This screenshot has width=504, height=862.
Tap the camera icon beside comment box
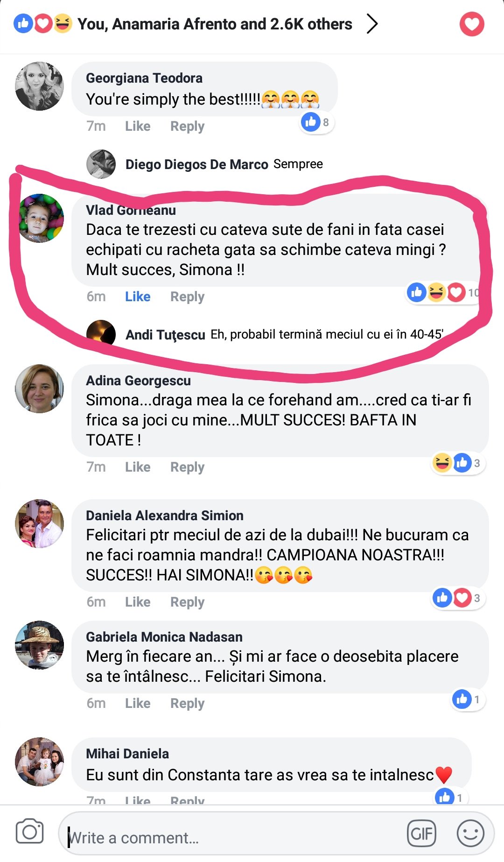point(29,832)
